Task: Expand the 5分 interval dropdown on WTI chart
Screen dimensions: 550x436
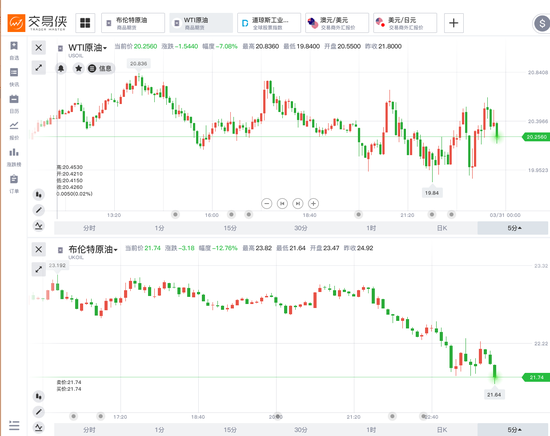Action: pyautogui.click(x=512, y=228)
